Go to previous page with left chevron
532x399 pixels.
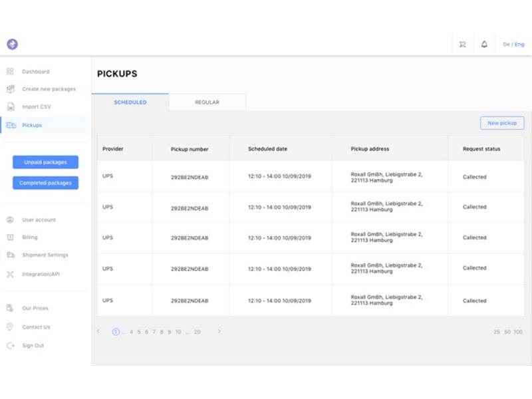click(x=98, y=331)
